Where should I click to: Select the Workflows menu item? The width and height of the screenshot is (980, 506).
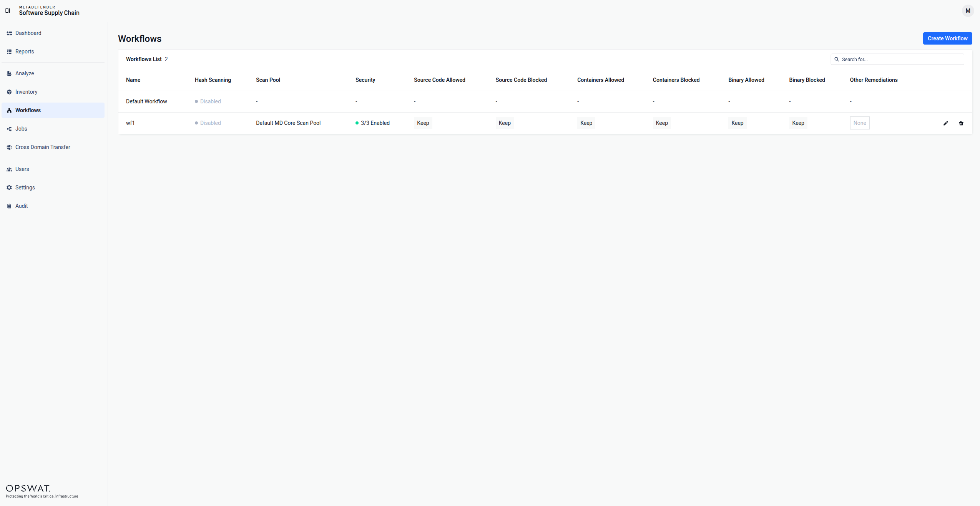[x=53, y=110]
